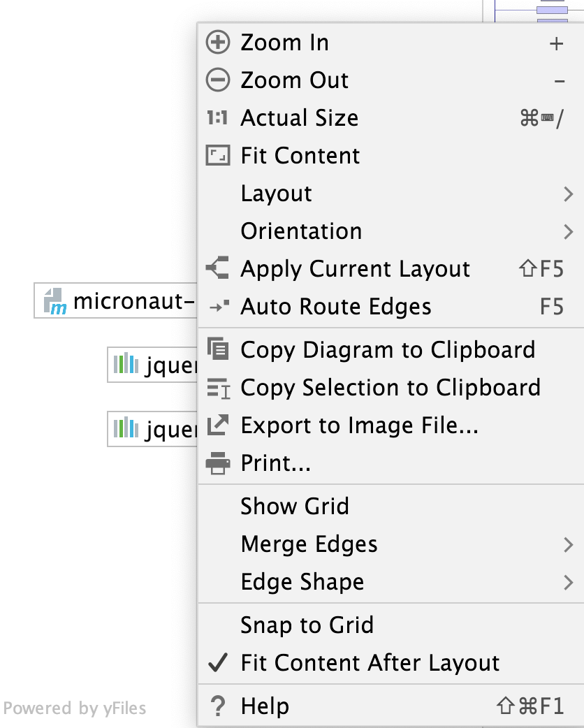Click the Powered by yFiles text
Screen dimensions: 584x728
click(x=75, y=708)
